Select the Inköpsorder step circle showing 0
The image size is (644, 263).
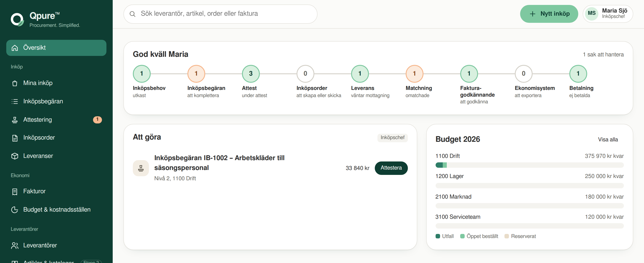(x=305, y=74)
